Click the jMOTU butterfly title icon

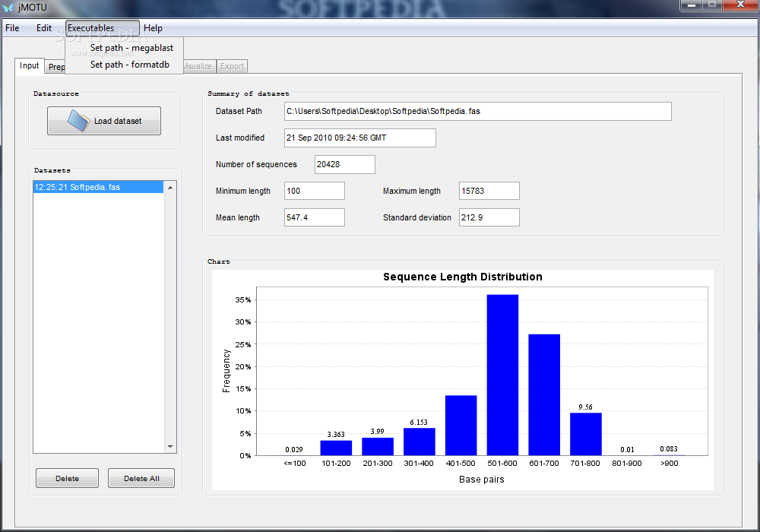[x=8, y=8]
